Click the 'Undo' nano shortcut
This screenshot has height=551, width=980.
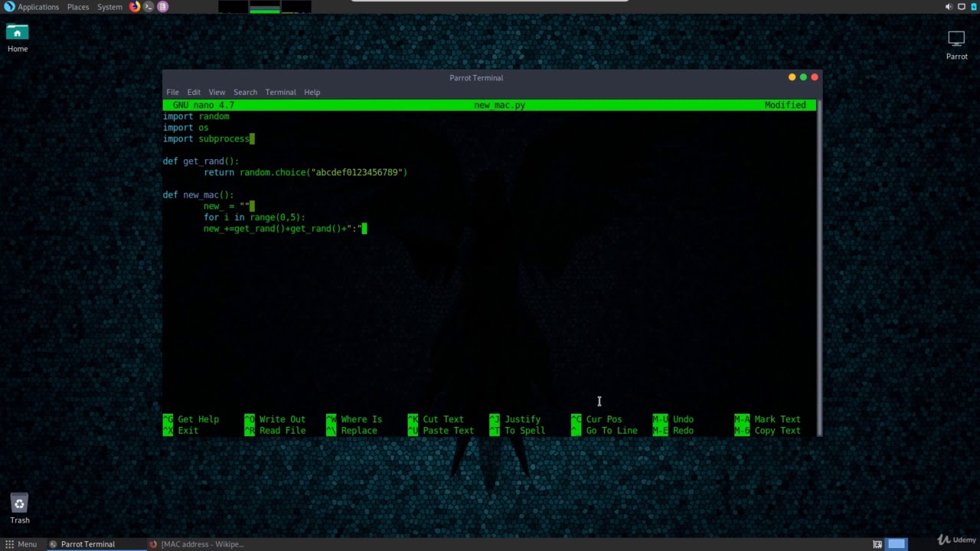673,419
